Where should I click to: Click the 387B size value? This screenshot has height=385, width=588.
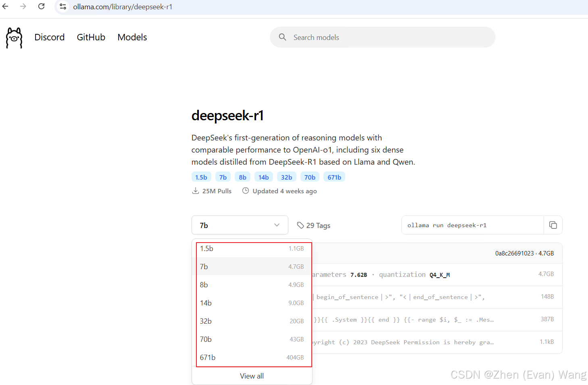547,319
